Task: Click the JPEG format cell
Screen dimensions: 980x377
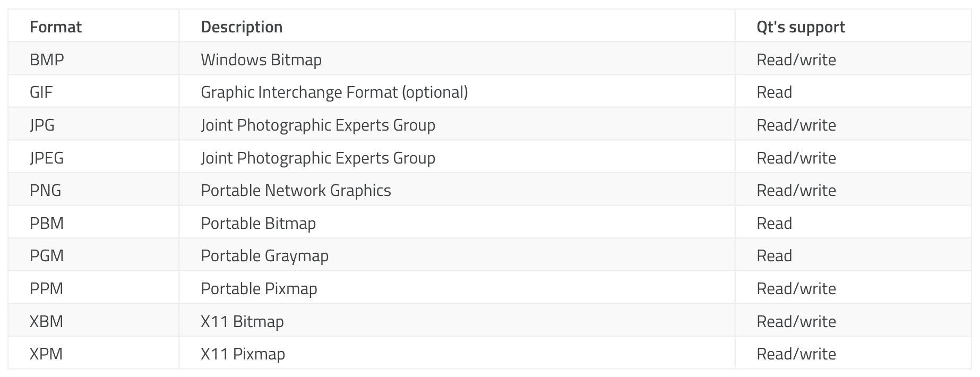Action: tap(47, 158)
